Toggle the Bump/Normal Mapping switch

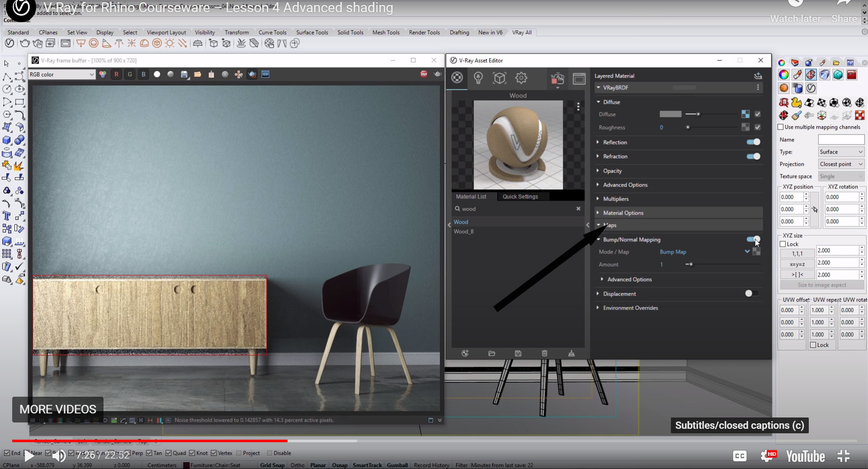click(754, 239)
